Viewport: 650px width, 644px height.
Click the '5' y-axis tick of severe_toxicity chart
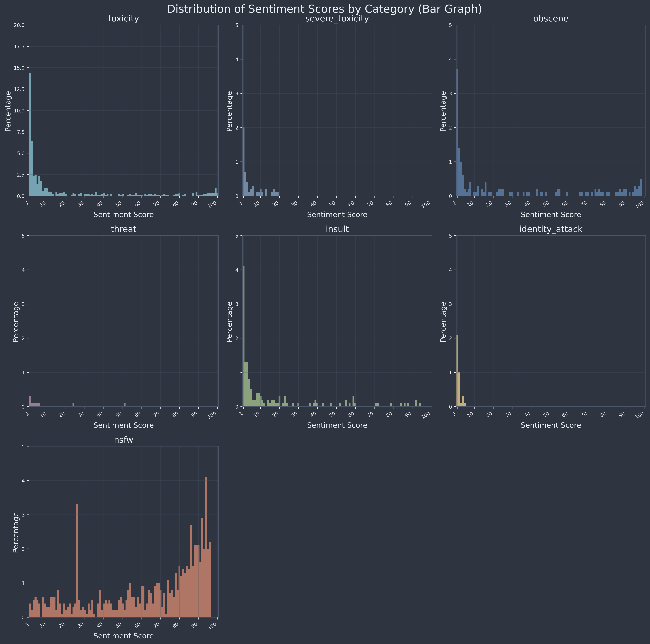237,25
